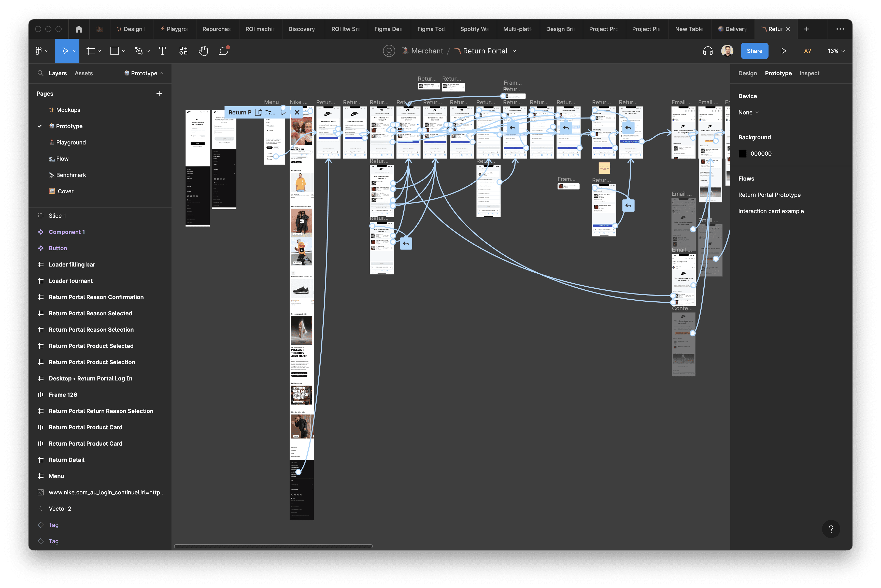This screenshot has width=881, height=588.
Task: Open the Spotify file tab
Action: coord(475,29)
